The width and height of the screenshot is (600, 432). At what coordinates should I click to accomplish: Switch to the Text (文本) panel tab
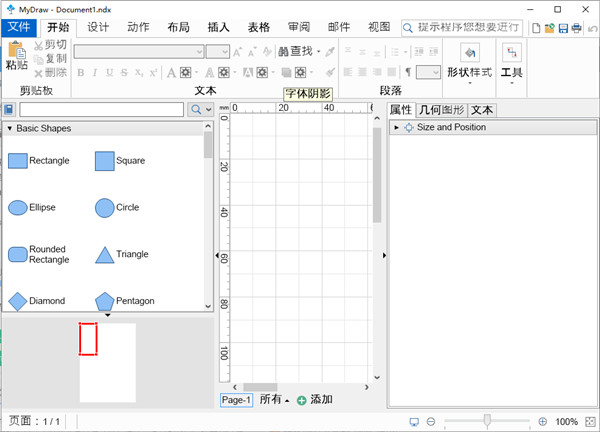482,110
